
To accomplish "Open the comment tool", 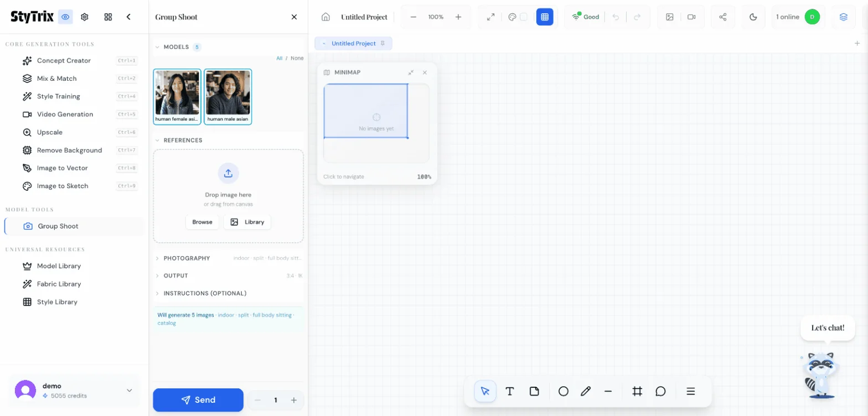I will 660,391.
